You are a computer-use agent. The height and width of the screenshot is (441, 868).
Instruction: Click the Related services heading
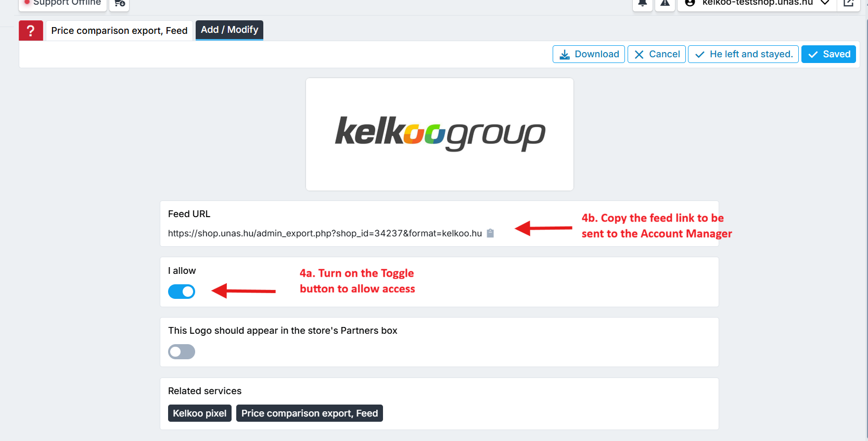pyautogui.click(x=205, y=391)
